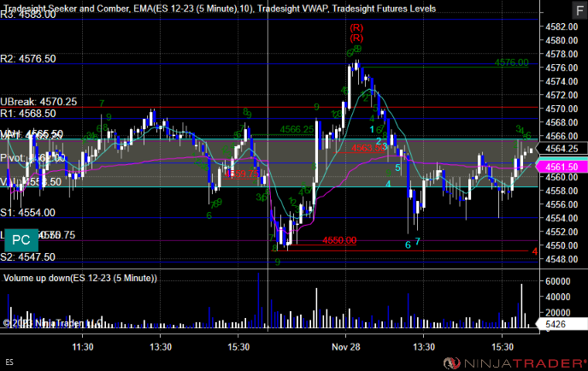
Task: Click the lower red (R) marker
Action: [x=356, y=38]
